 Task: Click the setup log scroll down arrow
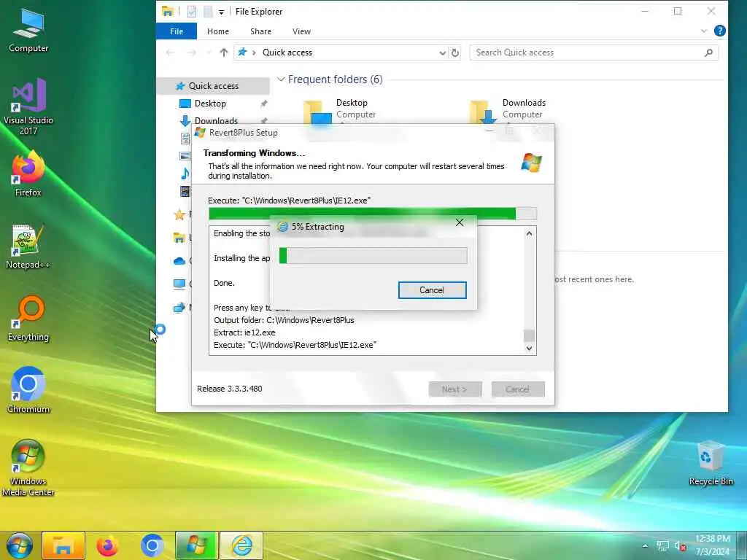pos(529,348)
